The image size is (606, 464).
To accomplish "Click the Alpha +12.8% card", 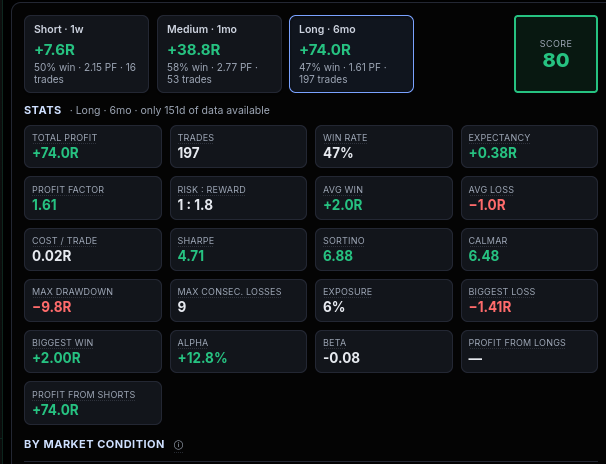I will point(238,351).
